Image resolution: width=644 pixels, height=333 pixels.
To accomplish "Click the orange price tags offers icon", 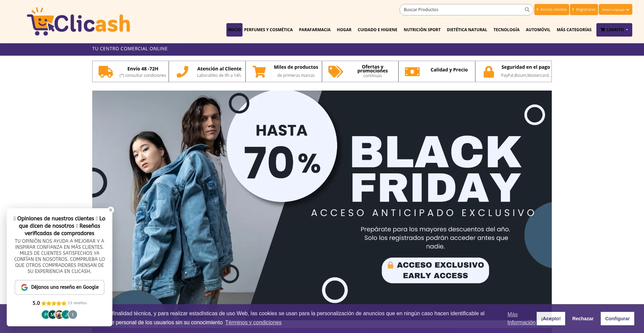I will point(335,72).
